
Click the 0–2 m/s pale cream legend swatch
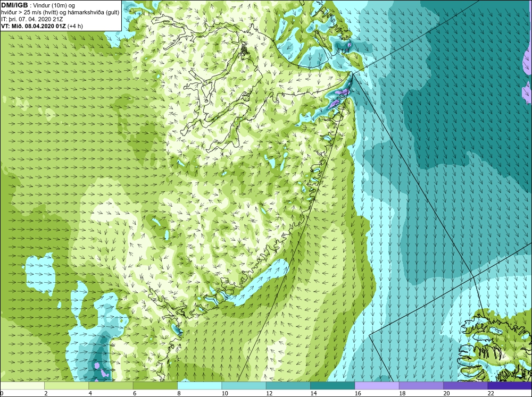(22, 385)
